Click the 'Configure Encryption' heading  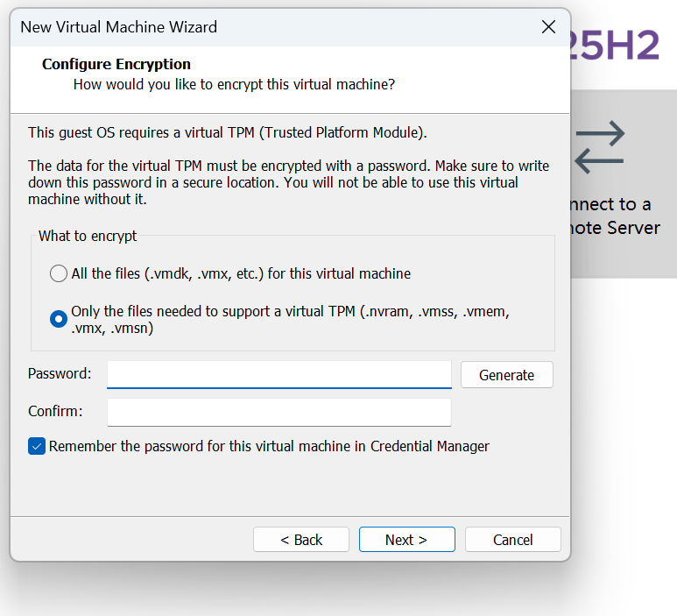pos(116,64)
